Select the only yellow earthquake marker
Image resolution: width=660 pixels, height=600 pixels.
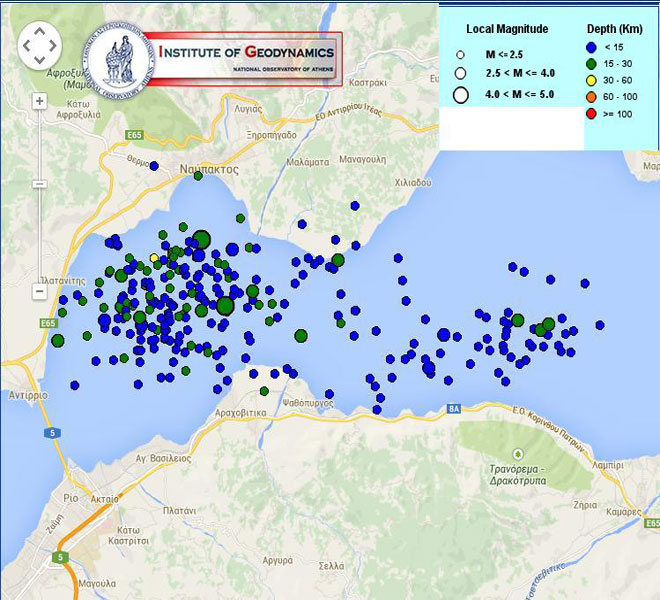click(154, 258)
